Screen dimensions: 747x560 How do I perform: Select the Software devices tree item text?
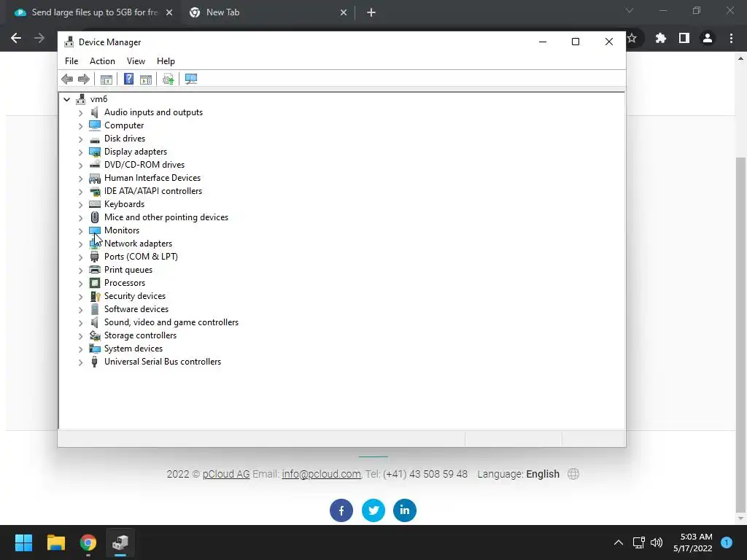pos(136,309)
